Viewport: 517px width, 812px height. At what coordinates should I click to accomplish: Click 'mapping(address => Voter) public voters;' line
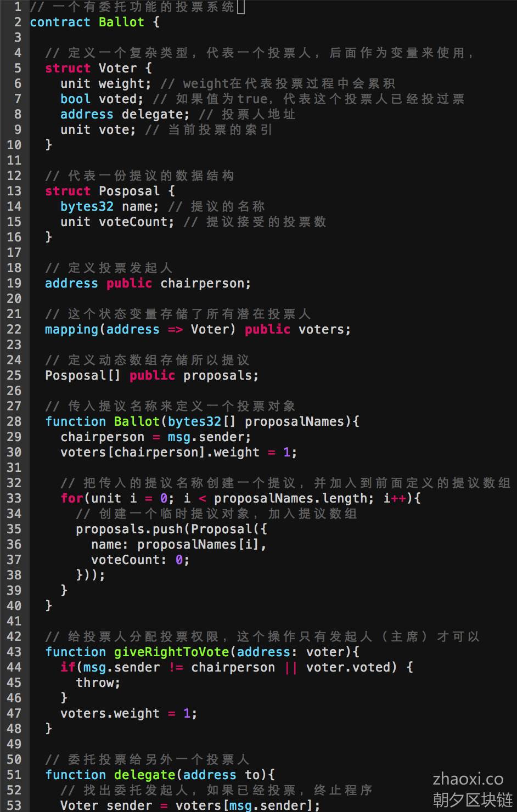[x=198, y=329]
